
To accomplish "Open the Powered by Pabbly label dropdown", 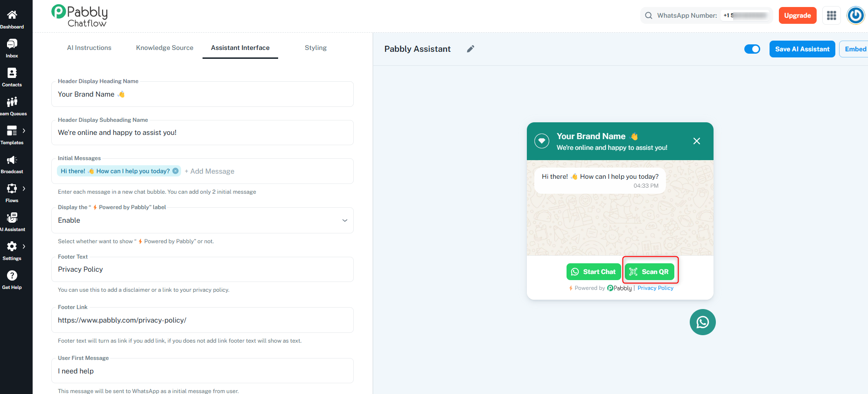I will click(203, 220).
